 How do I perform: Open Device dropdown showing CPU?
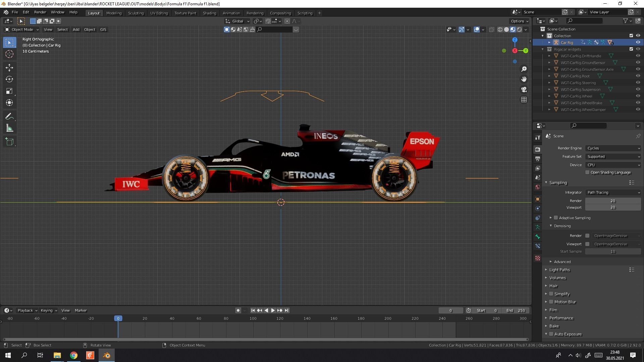(613, 165)
